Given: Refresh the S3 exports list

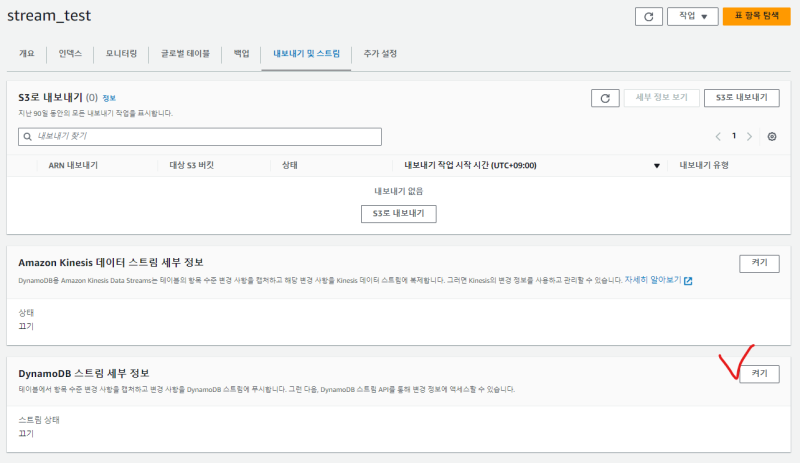Looking at the screenshot, I should tap(605, 98).
